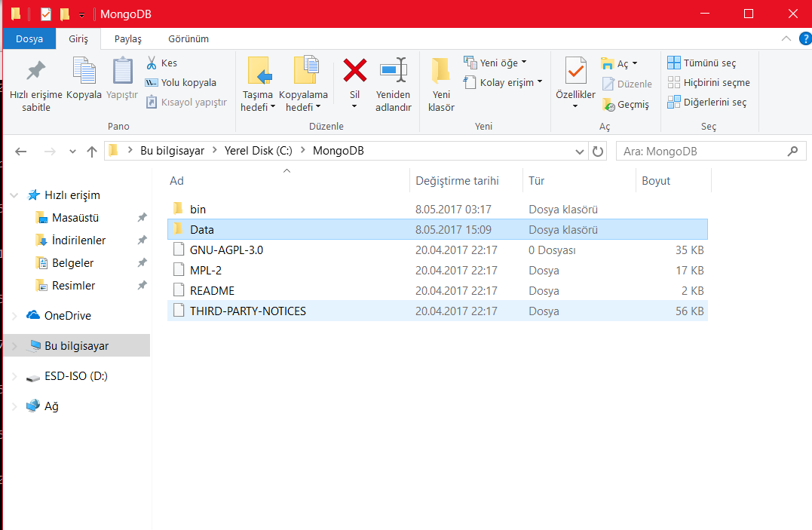Switch to the Paylaş ribbon tab
The height and width of the screenshot is (530, 812).
[x=128, y=39]
